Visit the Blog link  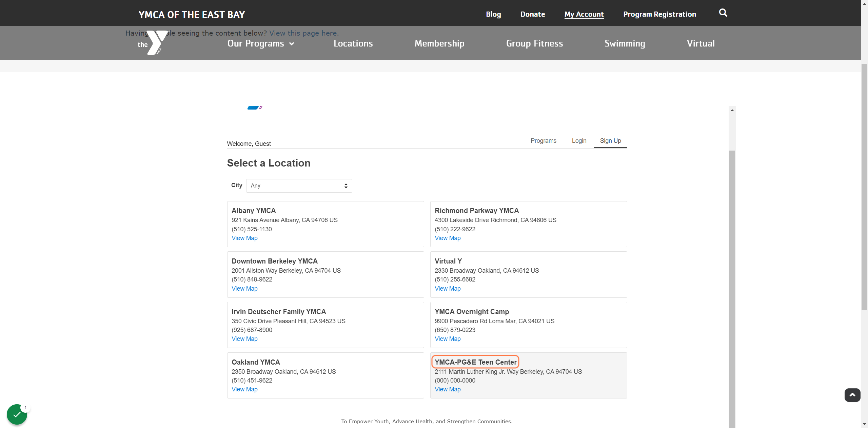pyautogui.click(x=493, y=14)
